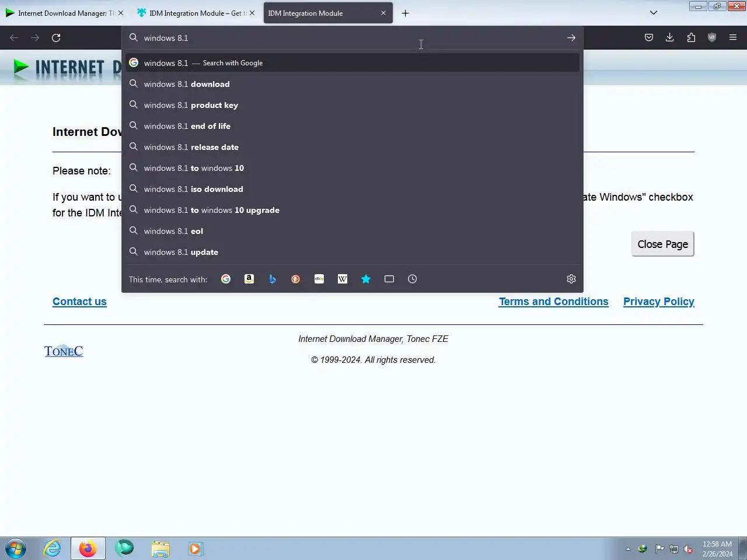Search this time with DuckDuckGo
The image size is (747, 560).
(x=296, y=279)
